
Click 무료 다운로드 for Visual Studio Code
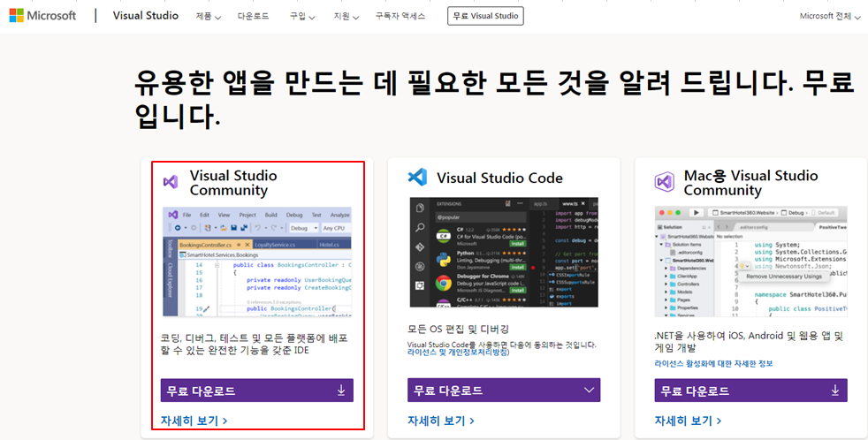504,391
